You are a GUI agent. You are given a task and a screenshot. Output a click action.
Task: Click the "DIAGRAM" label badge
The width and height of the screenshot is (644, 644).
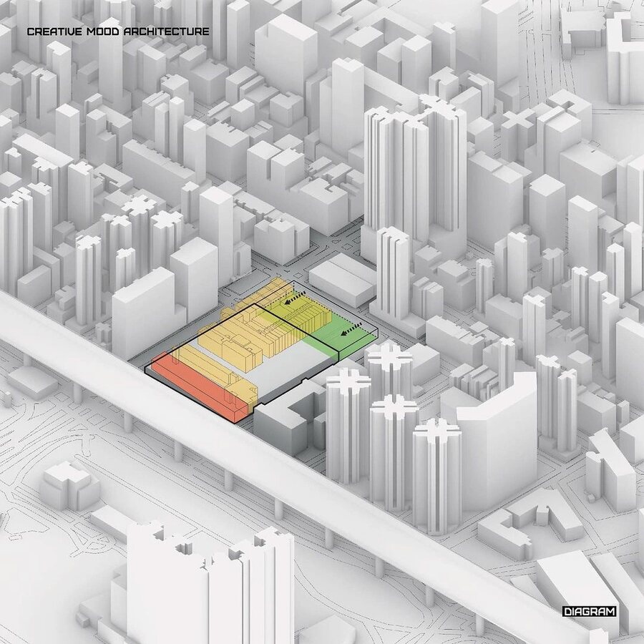(590, 612)
